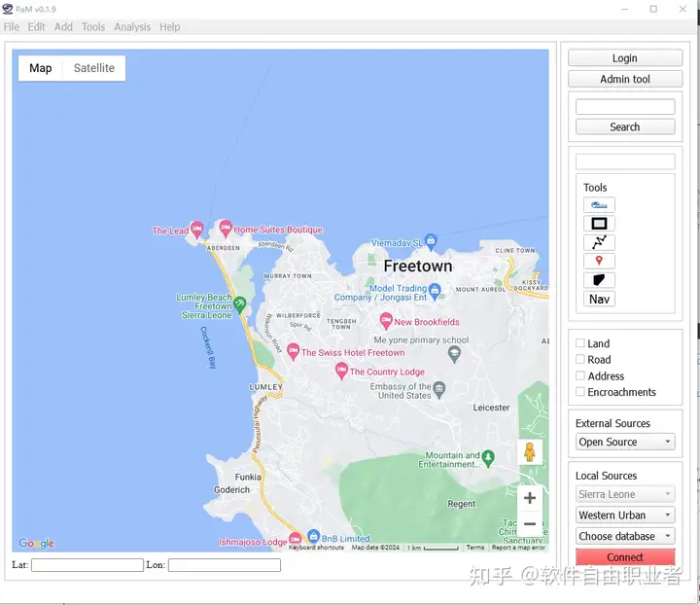Image resolution: width=700 pixels, height=605 pixels.
Task: Focus the search text field above Search
Action: coord(625,107)
